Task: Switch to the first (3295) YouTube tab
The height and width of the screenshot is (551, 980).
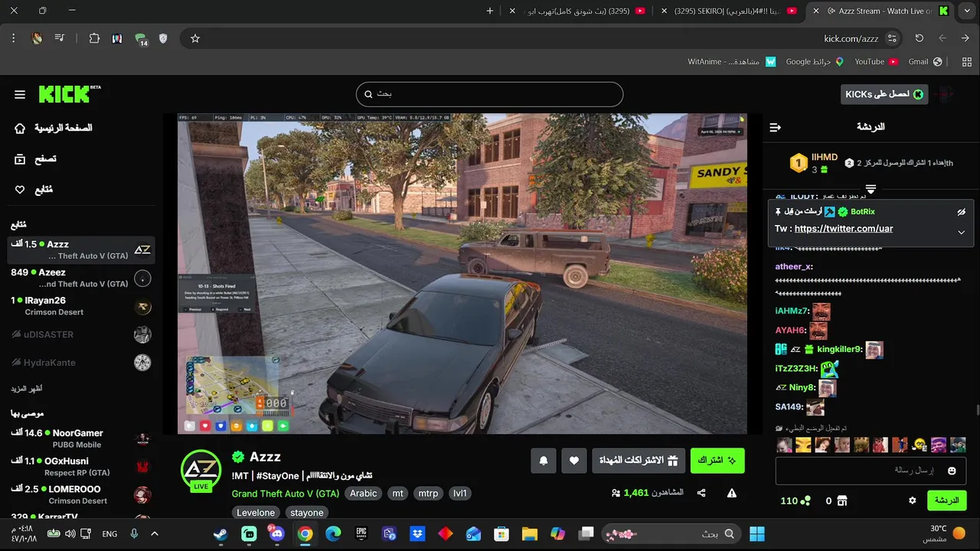Action: coord(578,11)
